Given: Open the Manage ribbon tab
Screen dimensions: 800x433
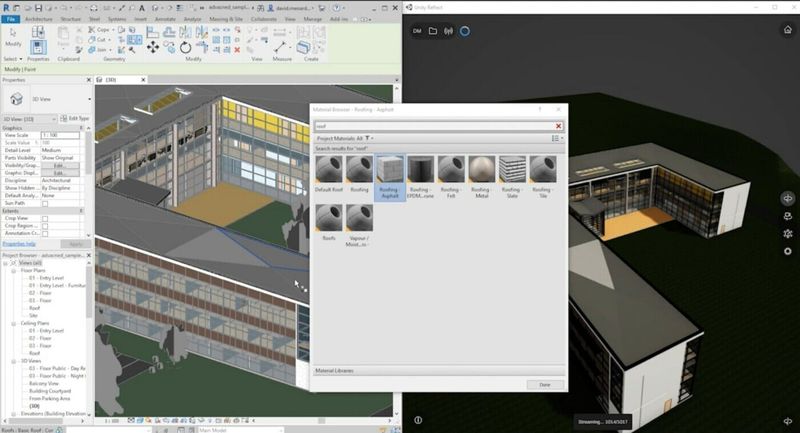Looking at the screenshot, I should pos(313,19).
